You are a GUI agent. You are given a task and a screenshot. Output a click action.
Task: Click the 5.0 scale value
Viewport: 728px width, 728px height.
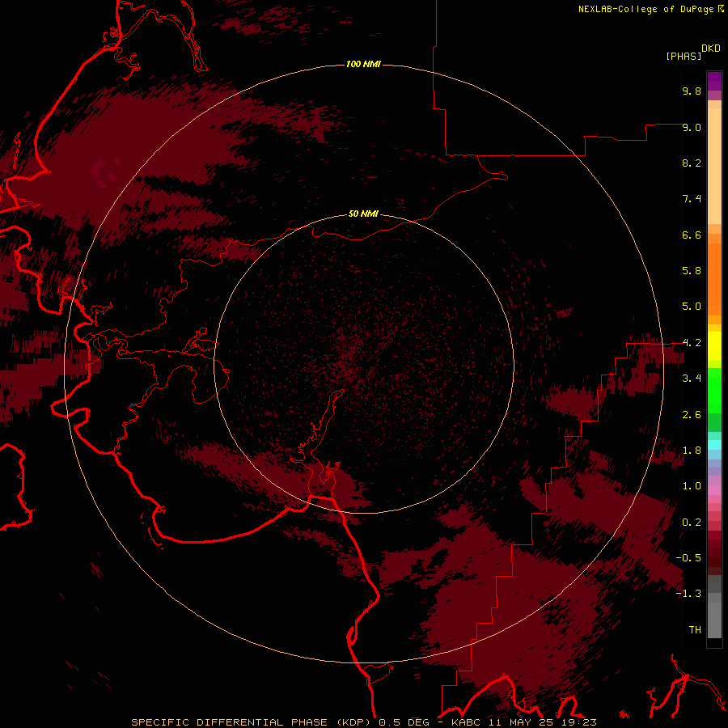[692, 307]
